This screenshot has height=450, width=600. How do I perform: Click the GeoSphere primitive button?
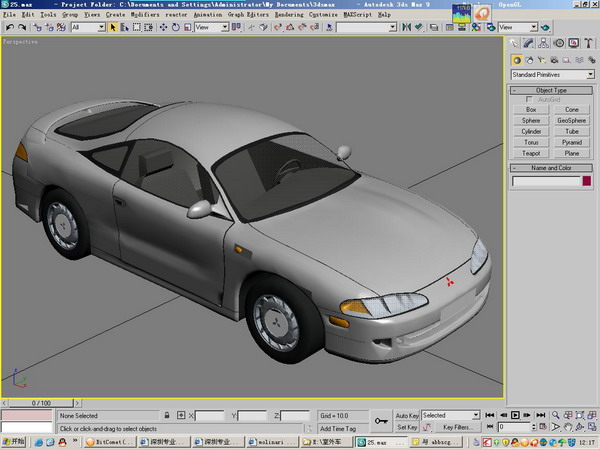[x=571, y=120]
